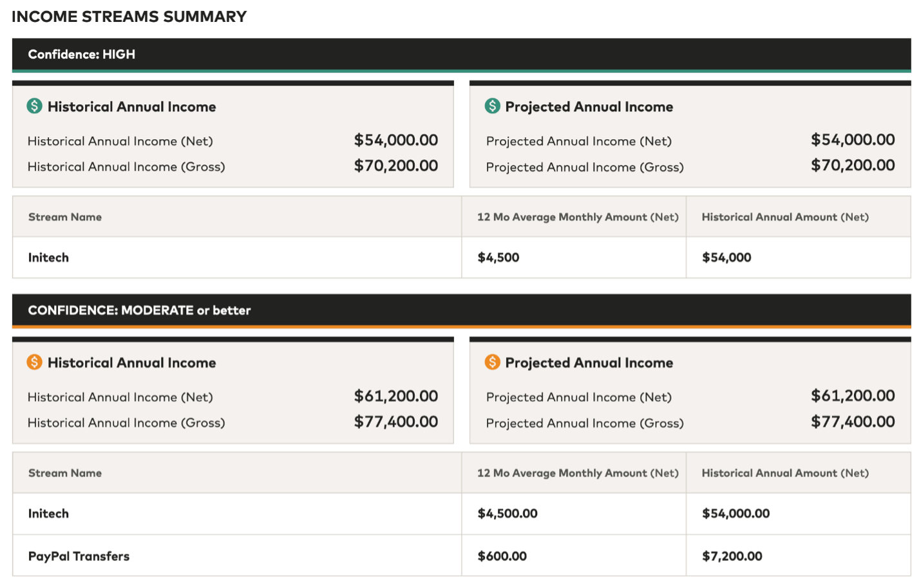Select the Confidence: HIGH section header
The image size is (921, 588).
pyautogui.click(x=81, y=55)
